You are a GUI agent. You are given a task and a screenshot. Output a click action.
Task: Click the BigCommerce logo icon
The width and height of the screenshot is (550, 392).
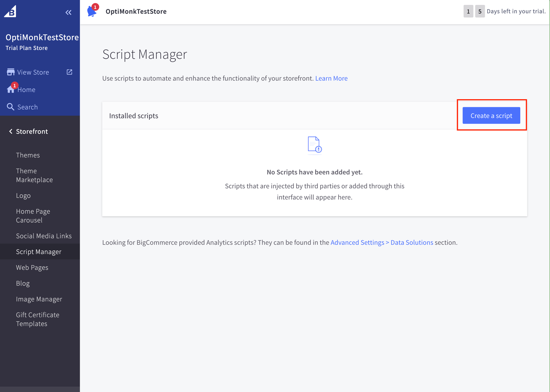pyautogui.click(x=10, y=11)
